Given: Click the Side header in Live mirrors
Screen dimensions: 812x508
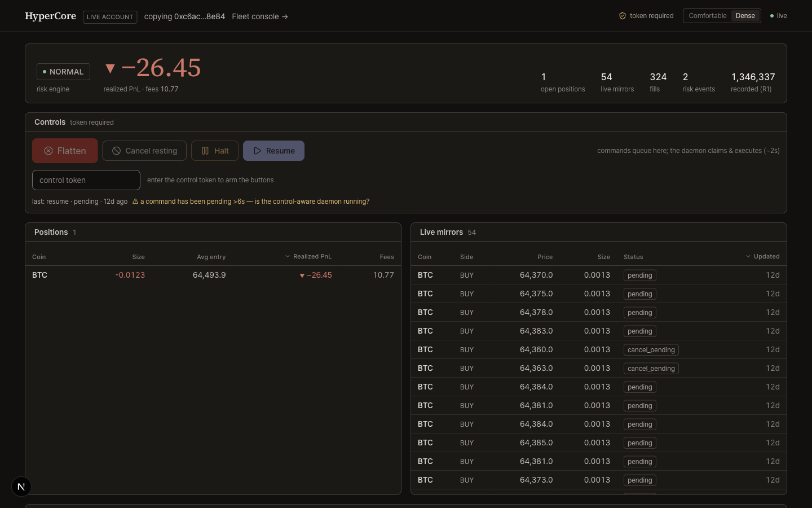Looking at the screenshot, I should [x=466, y=257].
